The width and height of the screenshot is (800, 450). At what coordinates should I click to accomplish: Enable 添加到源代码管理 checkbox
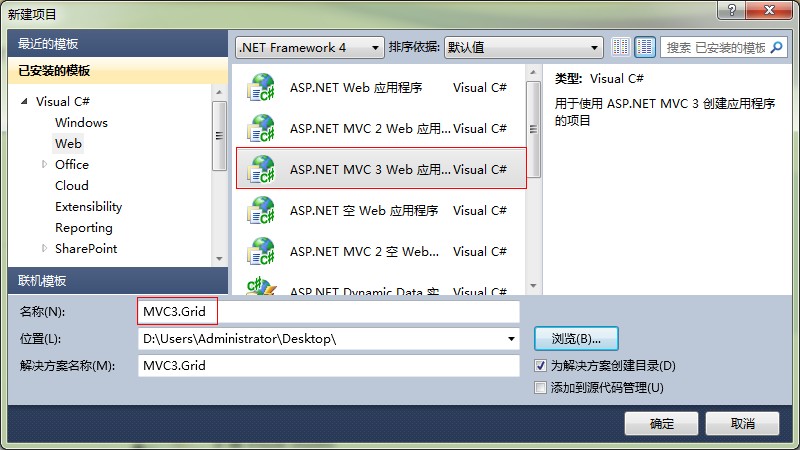(x=540, y=387)
